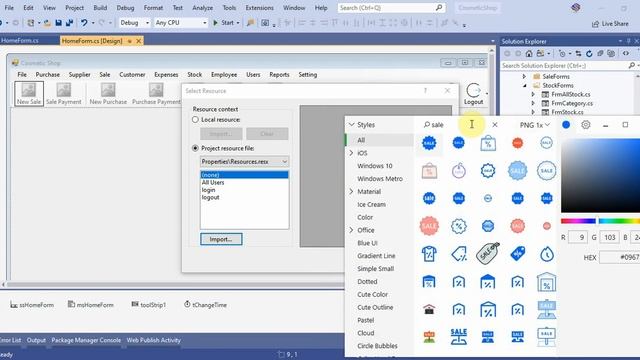This screenshot has width=640, height=360.
Task: Choose the gray SALE OFF price tag icon
Action: 488,253
